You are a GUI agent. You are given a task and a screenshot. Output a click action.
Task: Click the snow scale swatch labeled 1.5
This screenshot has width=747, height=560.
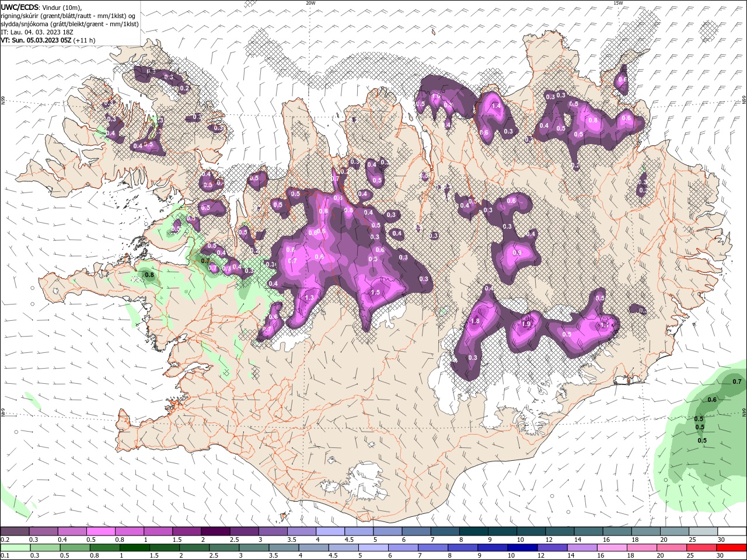[186, 531]
